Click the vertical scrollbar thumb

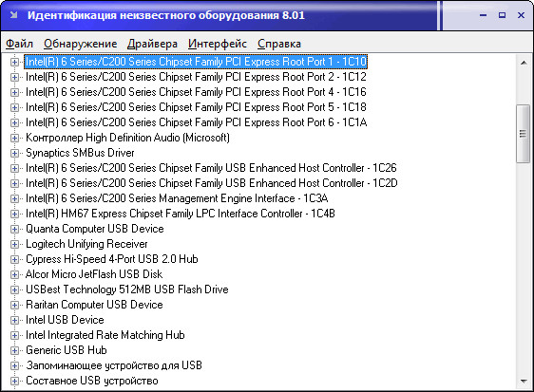524,134
